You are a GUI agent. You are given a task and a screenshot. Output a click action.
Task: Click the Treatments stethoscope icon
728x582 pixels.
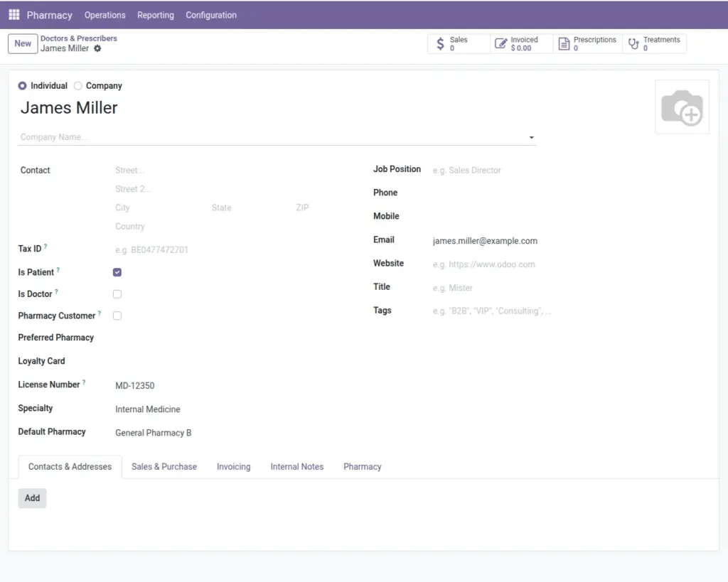(633, 43)
